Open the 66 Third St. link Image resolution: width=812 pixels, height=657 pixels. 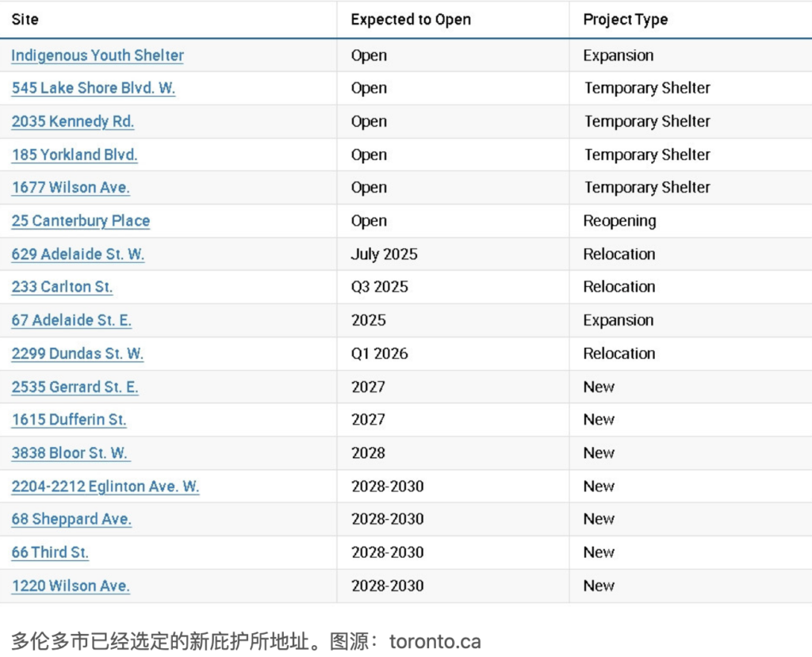pyautogui.click(x=50, y=552)
